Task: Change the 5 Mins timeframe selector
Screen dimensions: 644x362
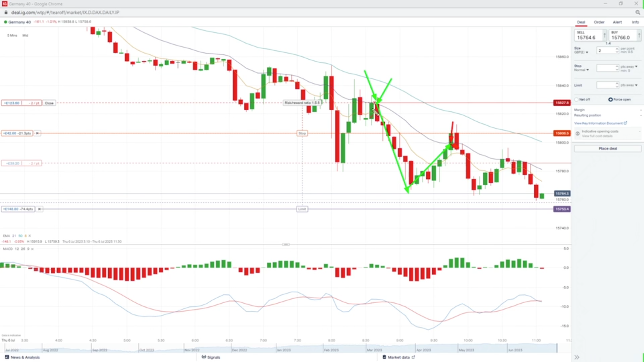Action: (12, 35)
